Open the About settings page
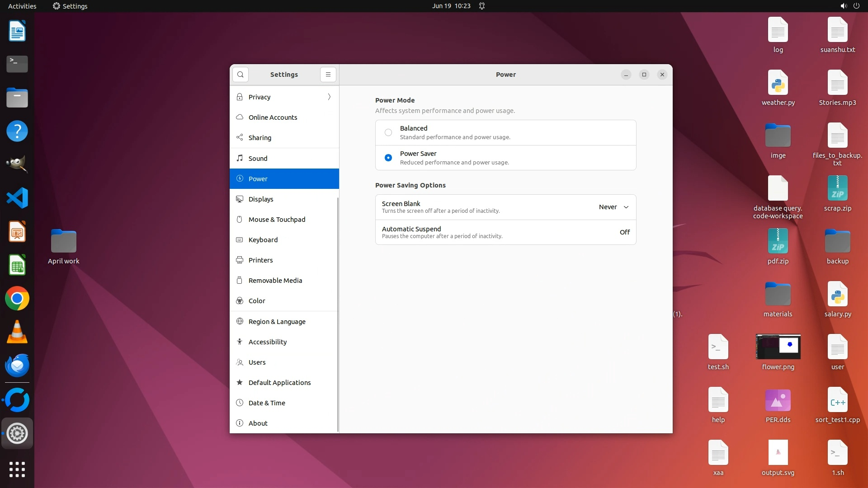Image resolution: width=868 pixels, height=488 pixels. tap(258, 423)
